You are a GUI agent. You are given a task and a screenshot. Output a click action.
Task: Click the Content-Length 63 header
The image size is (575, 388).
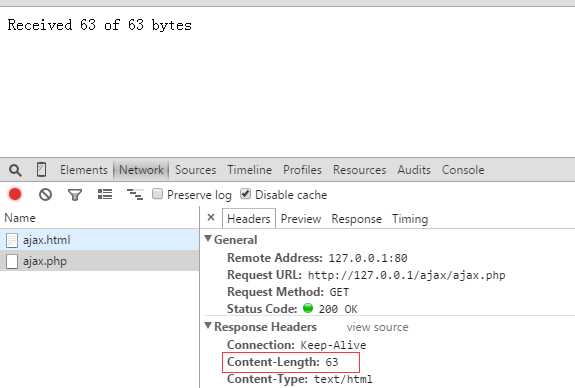pyautogui.click(x=282, y=362)
